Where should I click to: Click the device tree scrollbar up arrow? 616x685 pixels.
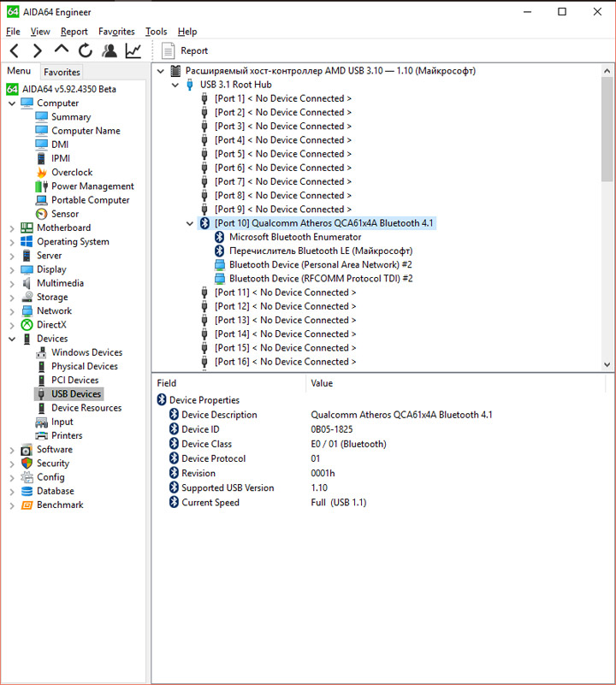point(607,70)
